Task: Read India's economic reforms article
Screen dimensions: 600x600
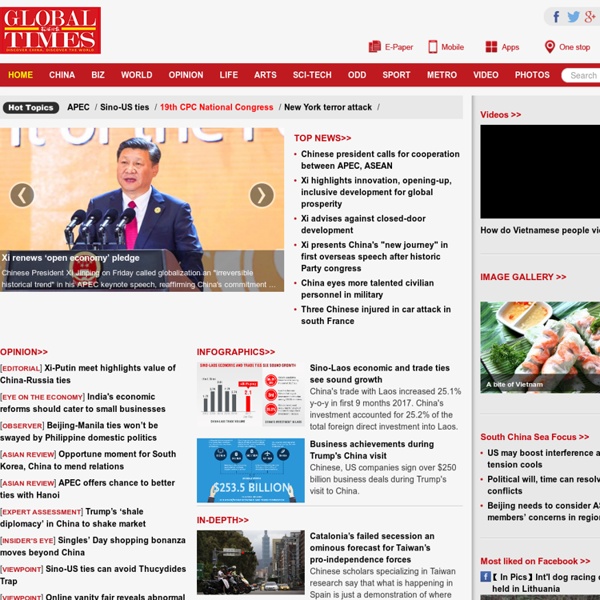Action: 83,403
